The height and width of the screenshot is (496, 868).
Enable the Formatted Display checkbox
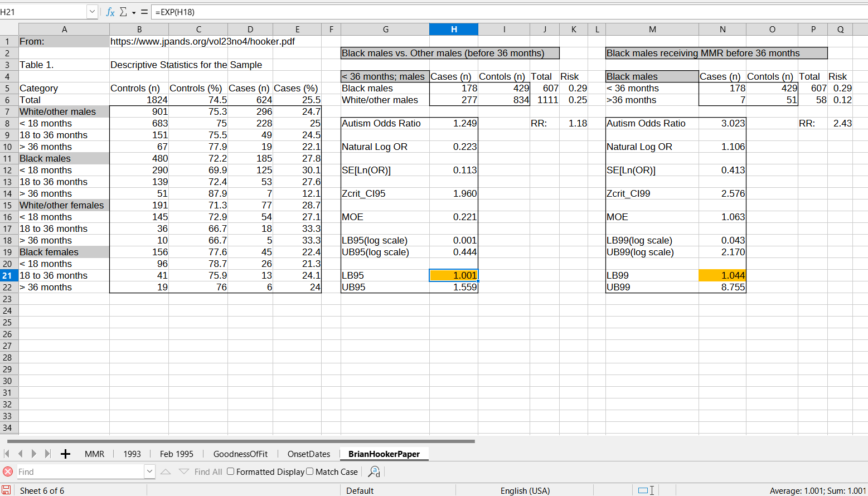coord(230,471)
